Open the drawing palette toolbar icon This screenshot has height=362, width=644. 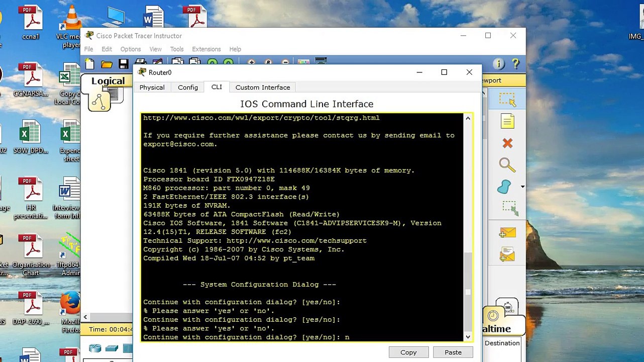pyautogui.click(x=303, y=63)
